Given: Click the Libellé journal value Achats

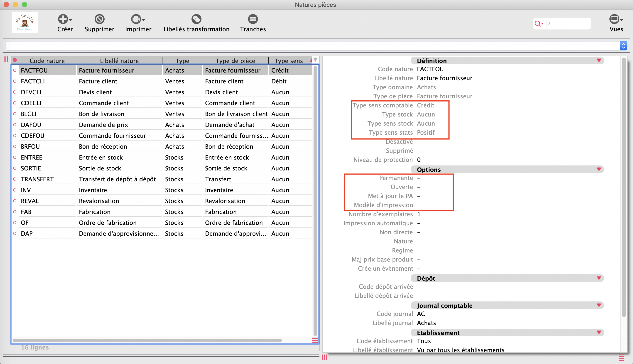Looking at the screenshot, I should click(426, 323).
